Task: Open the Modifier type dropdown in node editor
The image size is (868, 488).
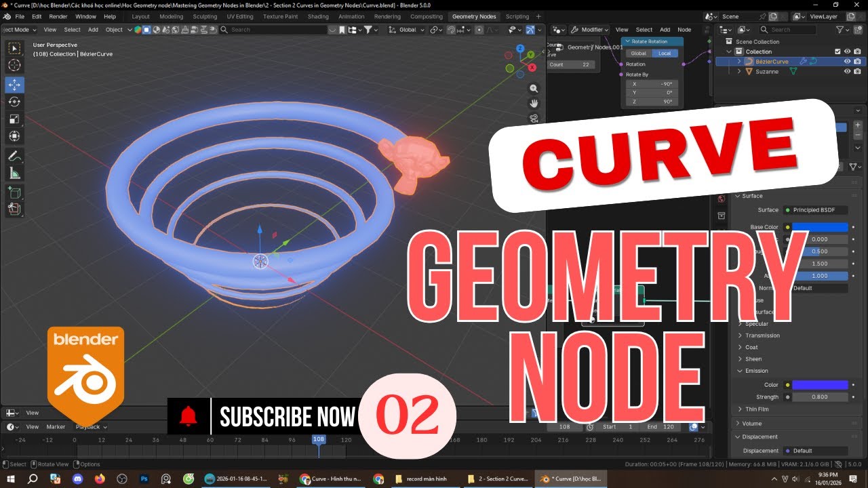Action: coord(589,30)
